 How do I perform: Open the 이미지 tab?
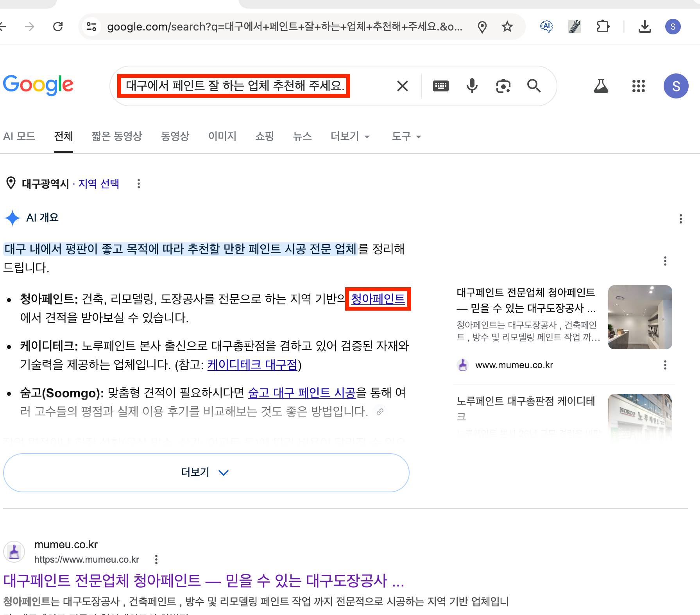pos(222,136)
